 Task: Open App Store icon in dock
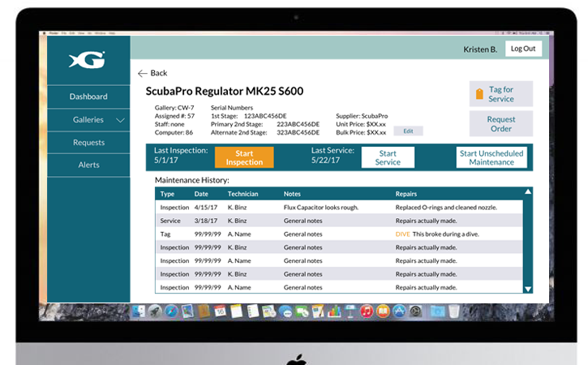click(399, 311)
